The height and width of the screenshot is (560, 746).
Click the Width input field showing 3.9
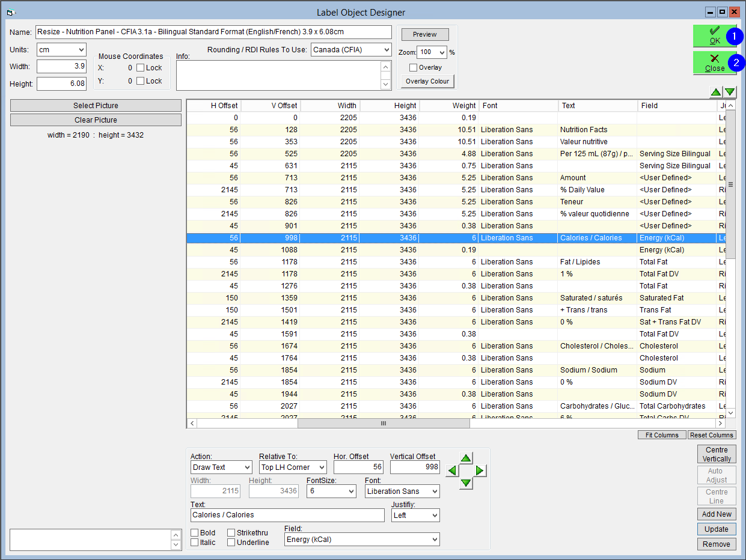point(61,66)
